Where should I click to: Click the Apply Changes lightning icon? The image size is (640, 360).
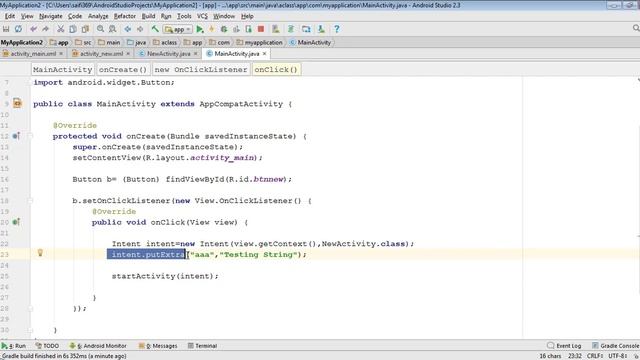point(211,29)
